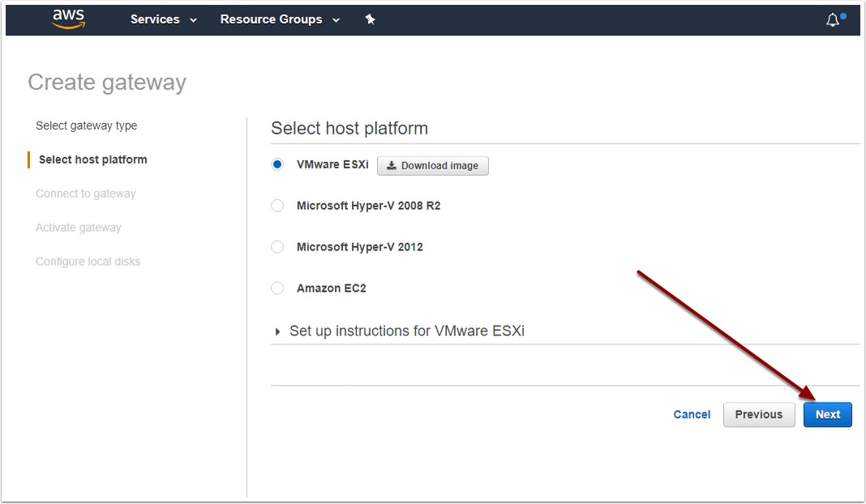Click the Next button

827,415
